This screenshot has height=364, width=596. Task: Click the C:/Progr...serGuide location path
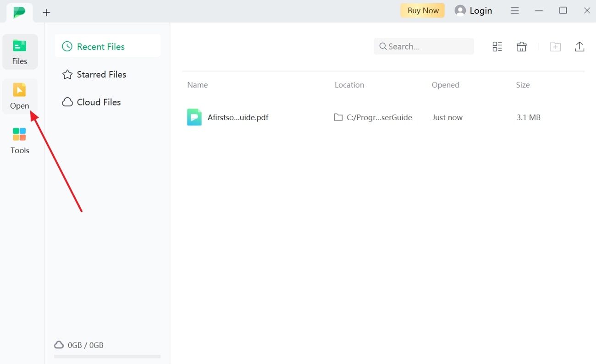[x=379, y=117]
